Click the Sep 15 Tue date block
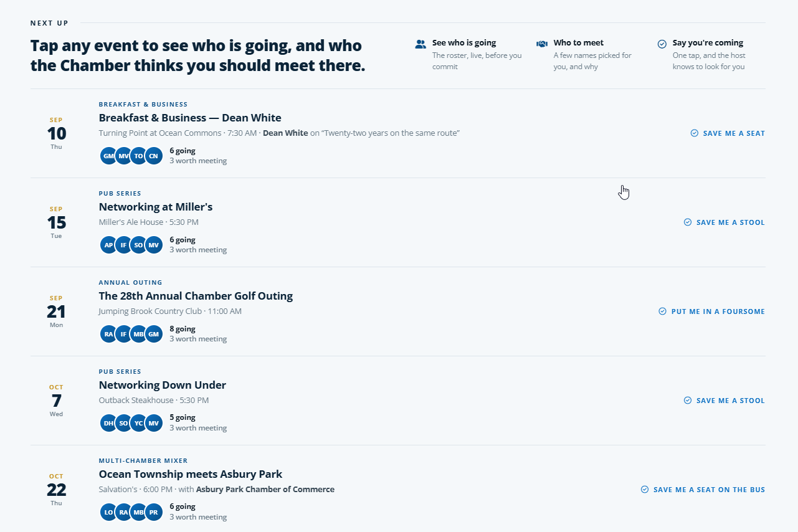This screenshot has height=532, width=798. [56, 222]
